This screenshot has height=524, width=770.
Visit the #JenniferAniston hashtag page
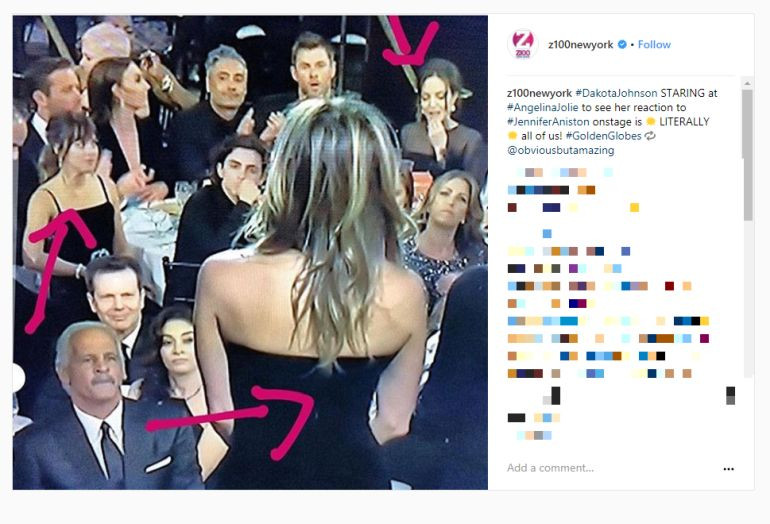click(548, 121)
